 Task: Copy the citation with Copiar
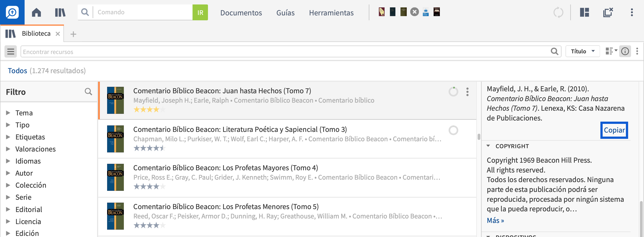tap(614, 130)
